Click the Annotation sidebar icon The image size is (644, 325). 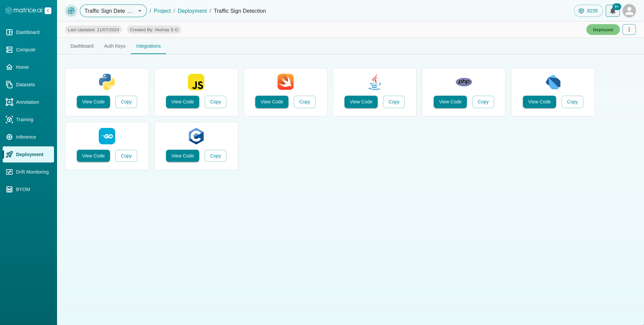[9, 102]
